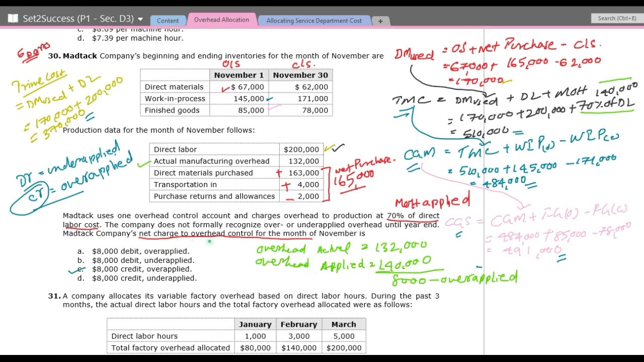Click the November 30 column header
644x362 pixels.
point(300,75)
